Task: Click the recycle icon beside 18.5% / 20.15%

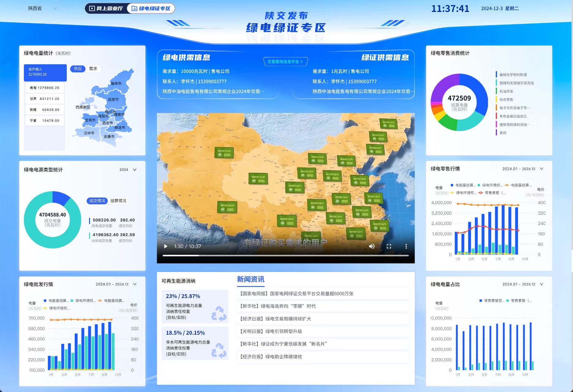Action: click(x=219, y=350)
